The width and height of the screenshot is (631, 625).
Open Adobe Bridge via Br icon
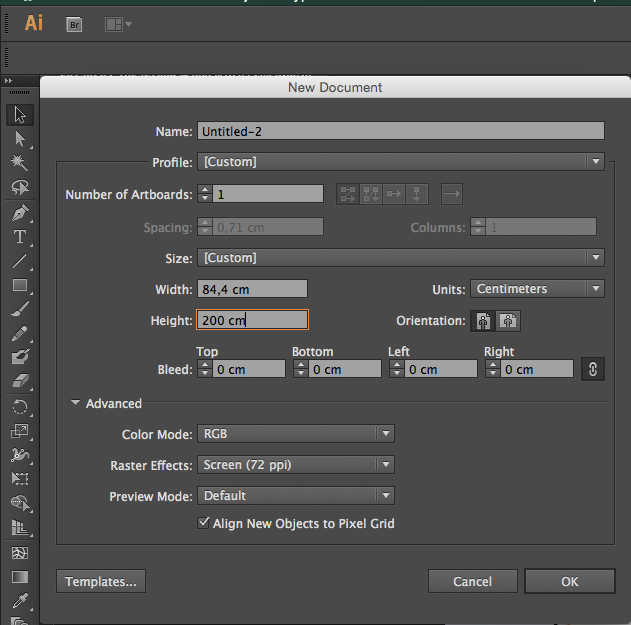coord(74,25)
